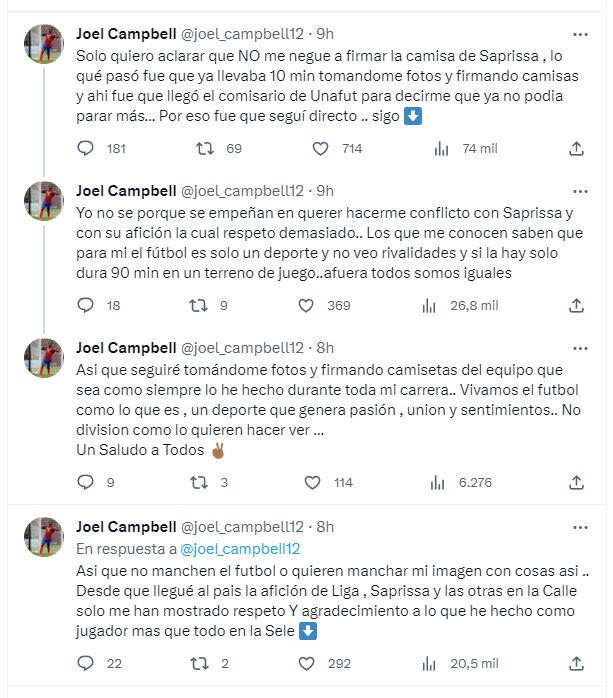
Task: Open the 8h timestamp of the third tweet
Action: tap(325, 348)
